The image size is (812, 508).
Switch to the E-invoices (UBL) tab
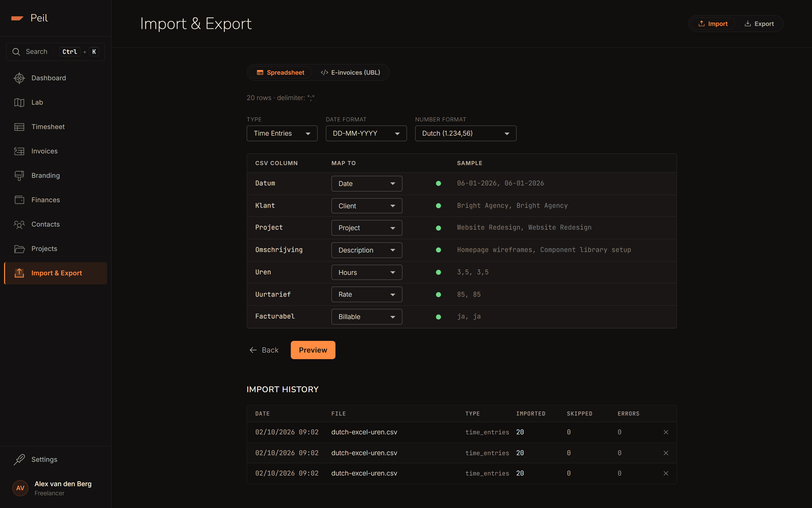point(350,73)
